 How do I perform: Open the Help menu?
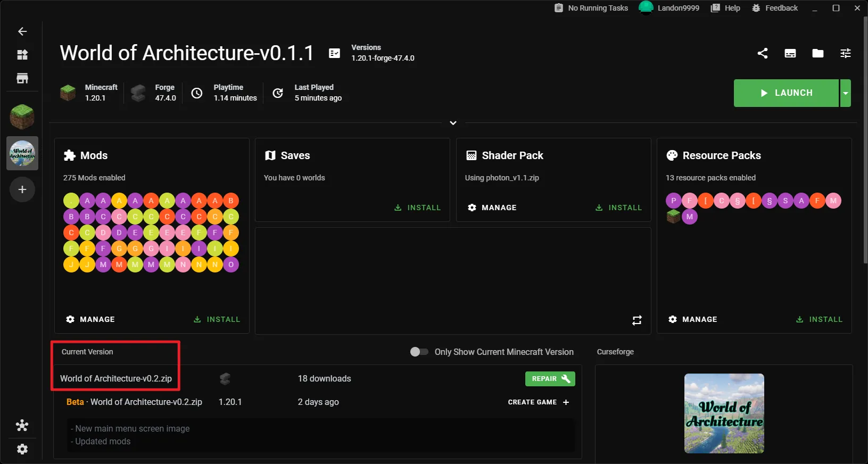[x=725, y=8]
